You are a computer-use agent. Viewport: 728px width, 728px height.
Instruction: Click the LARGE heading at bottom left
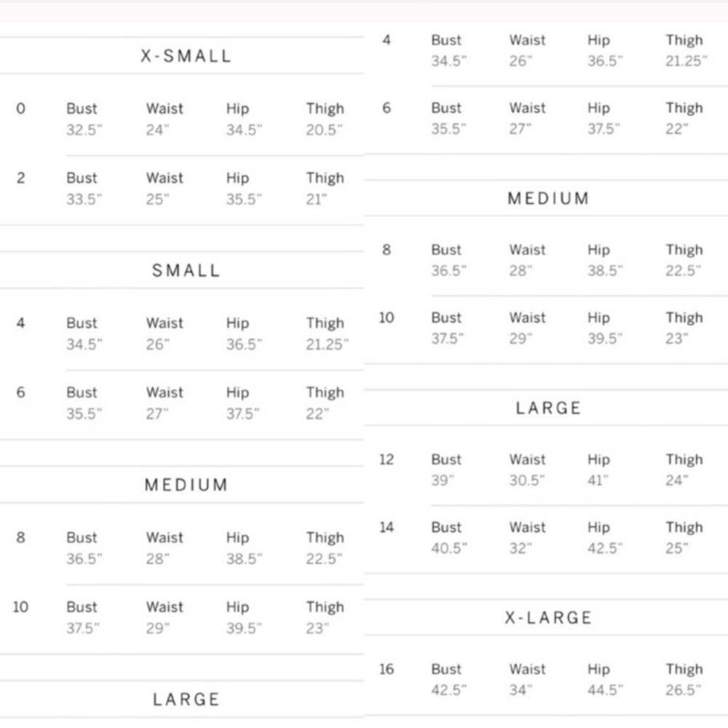(186, 699)
